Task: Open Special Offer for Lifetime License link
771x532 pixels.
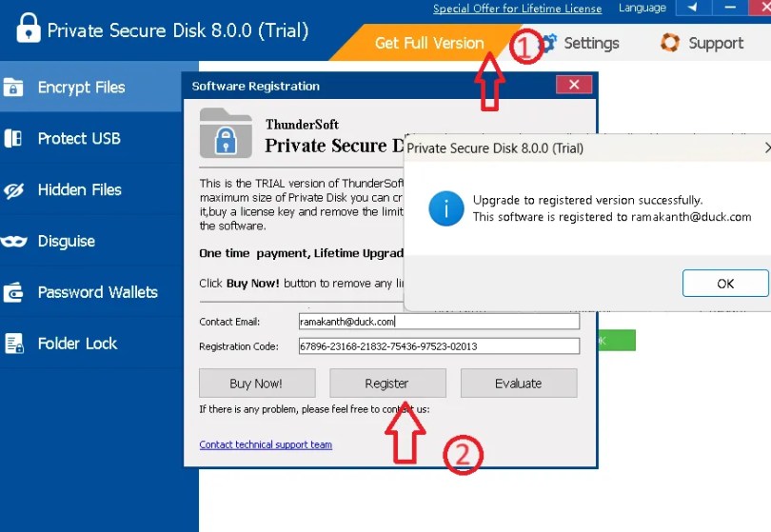Action: tap(517, 9)
